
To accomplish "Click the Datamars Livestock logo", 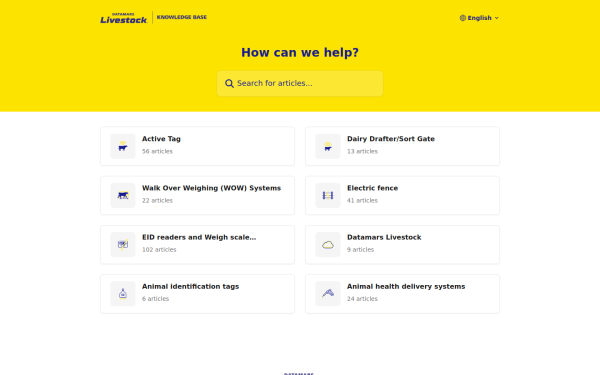I will pos(124,18).
